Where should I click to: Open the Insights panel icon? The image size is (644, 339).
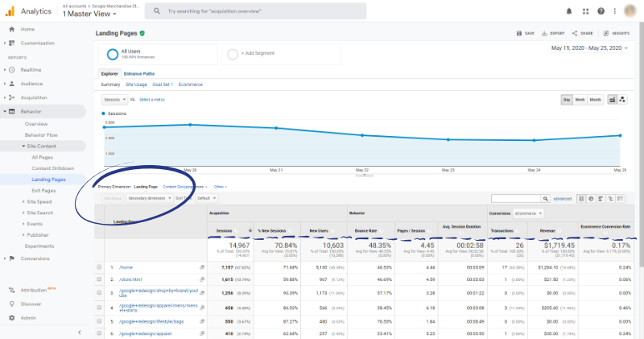tap(606, 33)
